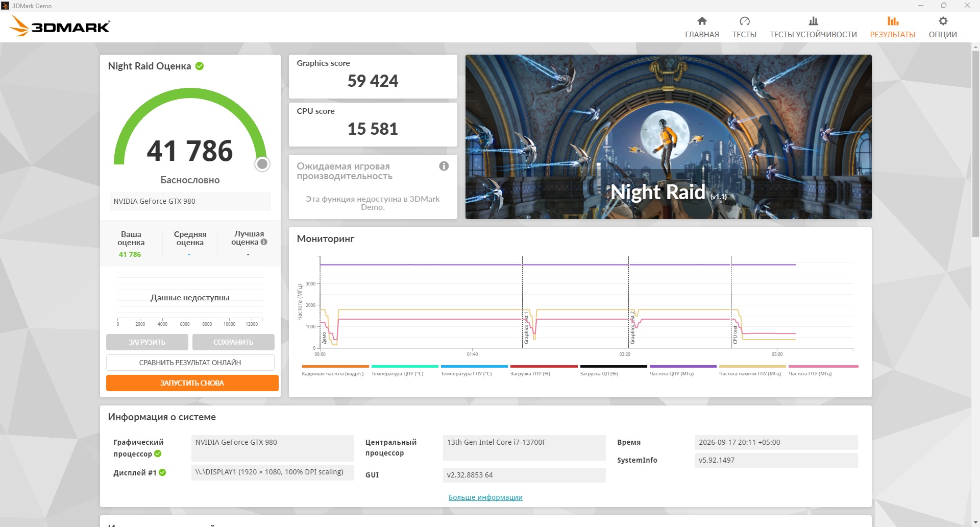Switch to the РЕЗУЛЬТАТЫ tab
980x527 pixels.
[893, 27]
